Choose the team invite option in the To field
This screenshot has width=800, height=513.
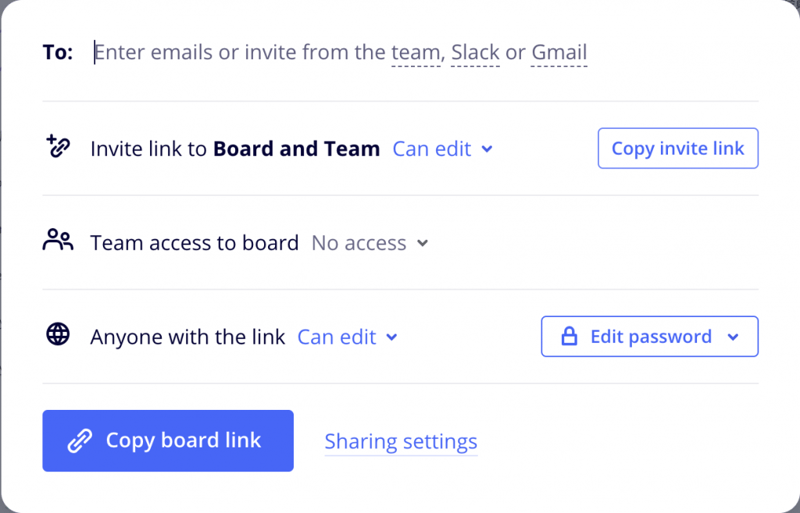pos(415,52)
